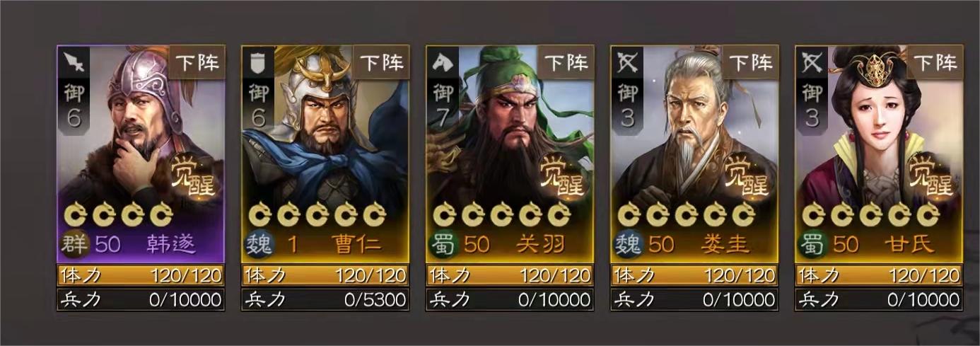This screenshot has width=980, height=346.
Task: Click 曹仁's 体力 stamina bar
Action: coord(325,275)
